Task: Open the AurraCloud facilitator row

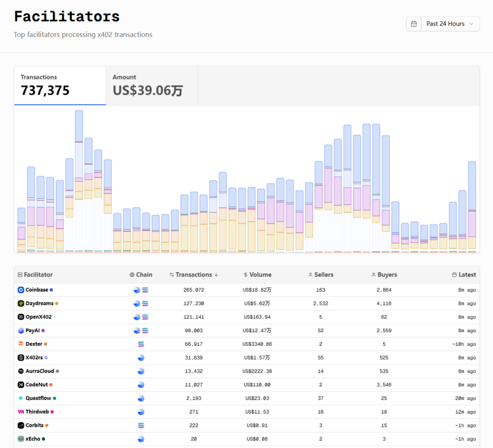Action: (x=40, y=371)
